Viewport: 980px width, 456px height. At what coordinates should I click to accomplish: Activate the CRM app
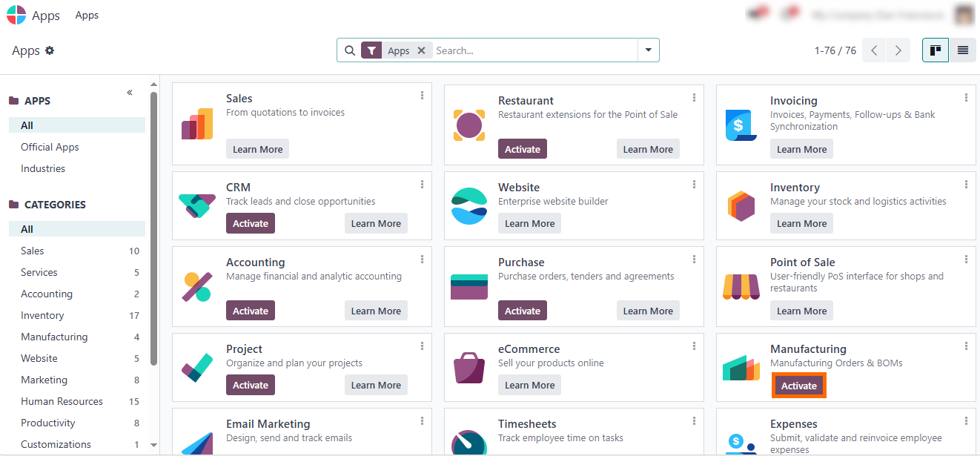pos(251,223)
